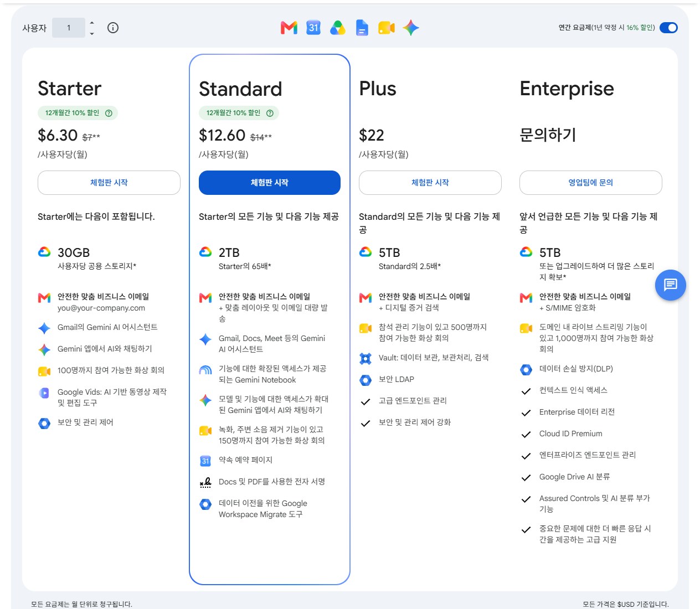Open the info icon next to user count
Screen dimensions: 700x609
point(113,28)
